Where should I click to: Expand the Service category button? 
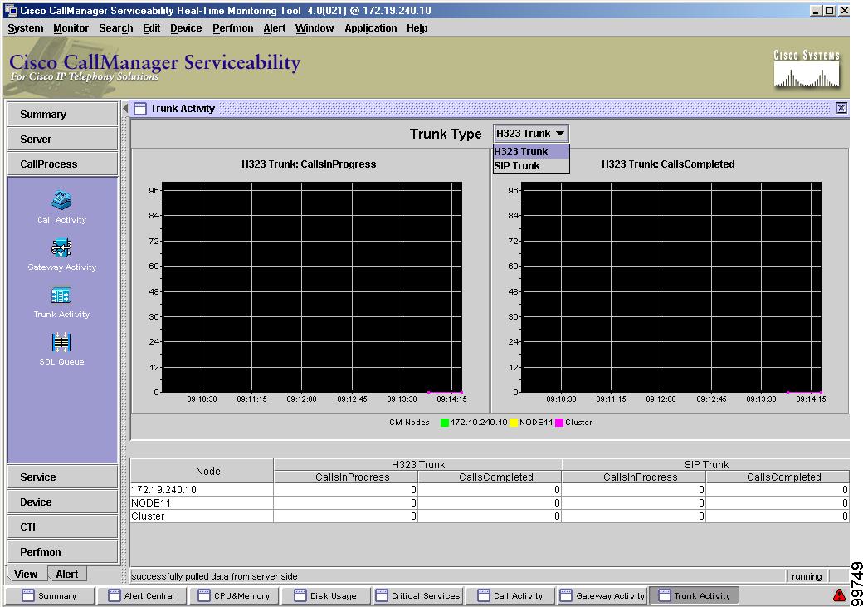click(62, 477)
